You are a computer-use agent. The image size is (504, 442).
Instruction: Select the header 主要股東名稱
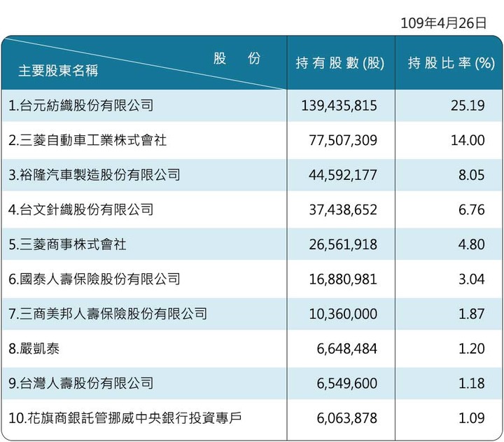pos(58,71)
